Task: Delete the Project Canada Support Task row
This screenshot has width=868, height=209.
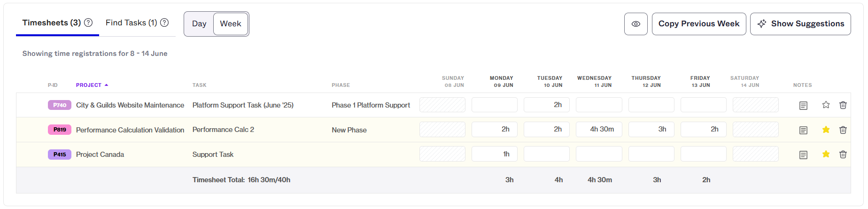Action: (x=843, y=155)
